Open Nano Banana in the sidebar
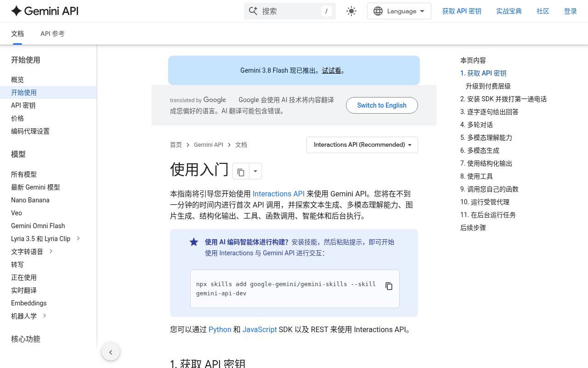The image size is (588, 368). (x=30, y=200)
